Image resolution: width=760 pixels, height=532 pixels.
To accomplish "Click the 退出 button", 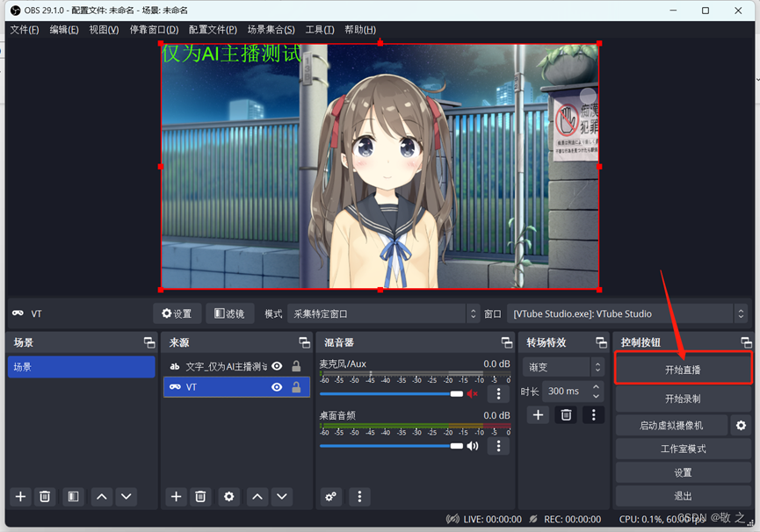I will [683, 496].
